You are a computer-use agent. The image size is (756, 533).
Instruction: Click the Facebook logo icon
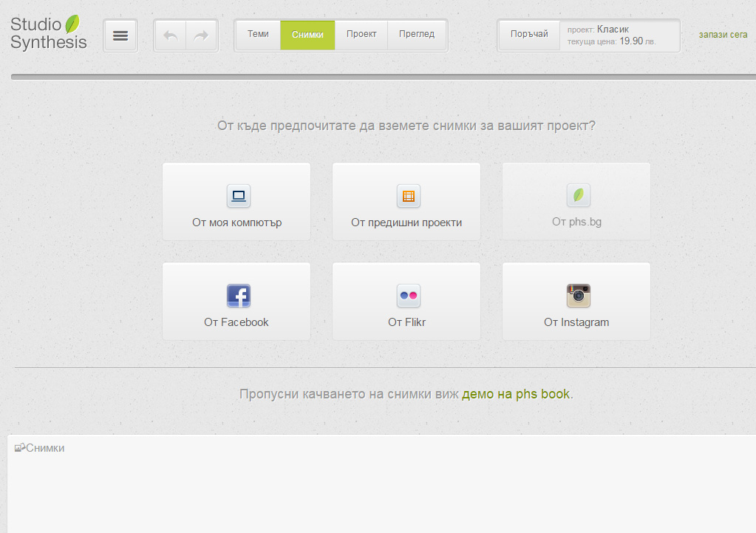238,296
